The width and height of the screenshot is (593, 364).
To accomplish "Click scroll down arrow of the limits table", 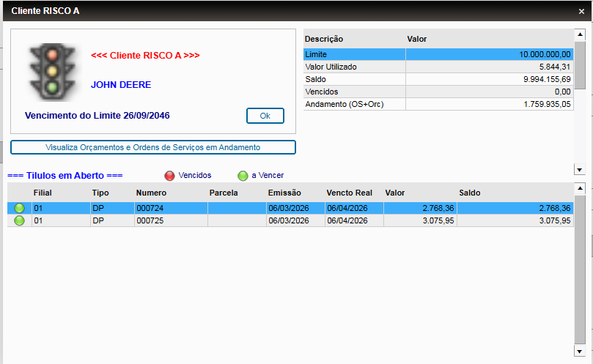I will pyautogui.click(x=580, y=169).
